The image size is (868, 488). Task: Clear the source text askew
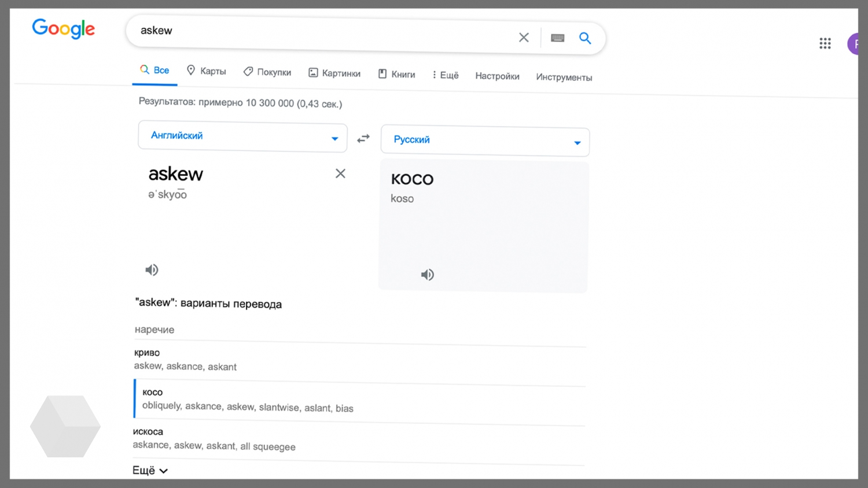[340, 173]
